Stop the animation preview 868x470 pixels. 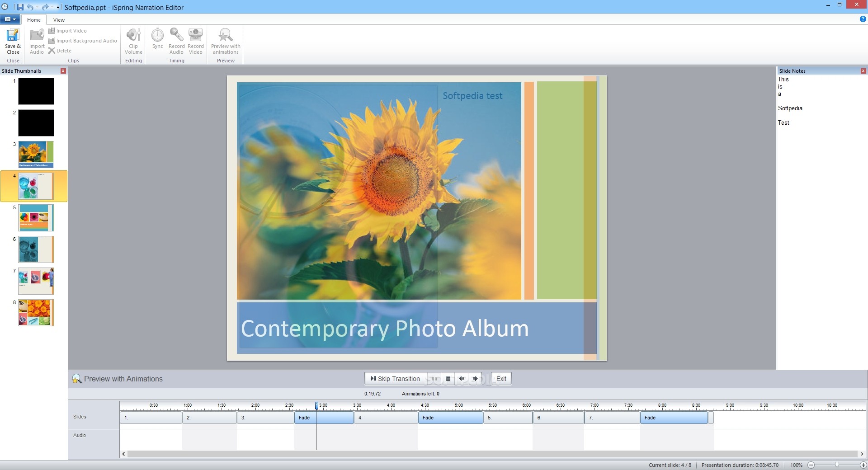click(448, 379)
